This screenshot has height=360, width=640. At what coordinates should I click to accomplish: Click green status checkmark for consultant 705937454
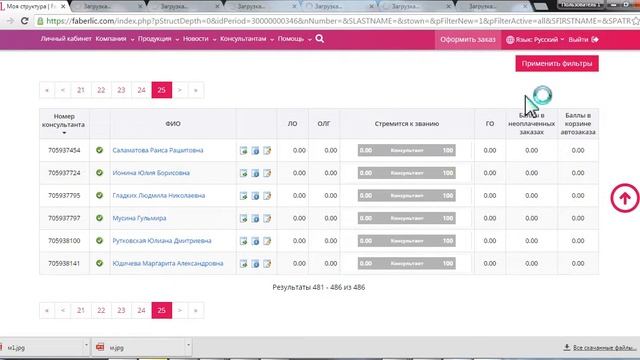click(x=99, y=150)
